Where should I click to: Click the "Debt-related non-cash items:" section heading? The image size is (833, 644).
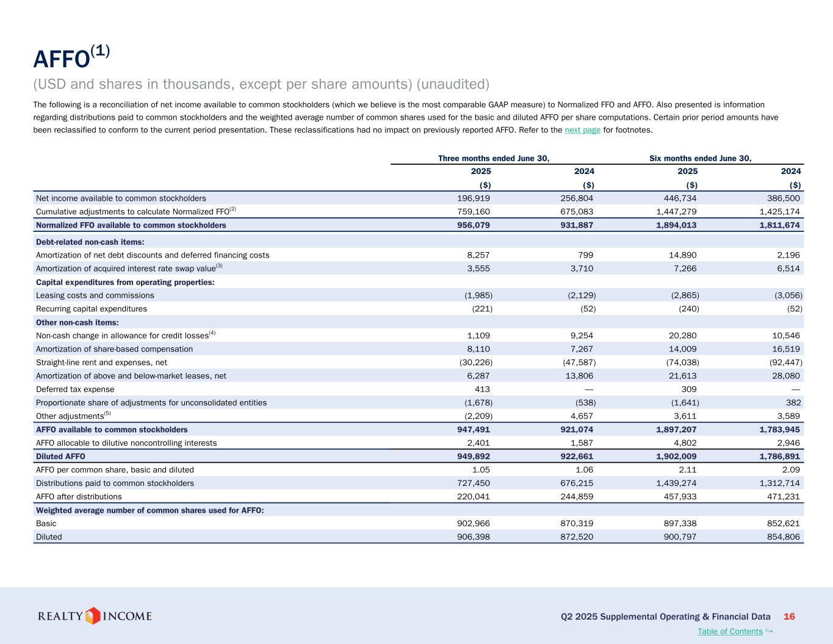tap(90, 242)
